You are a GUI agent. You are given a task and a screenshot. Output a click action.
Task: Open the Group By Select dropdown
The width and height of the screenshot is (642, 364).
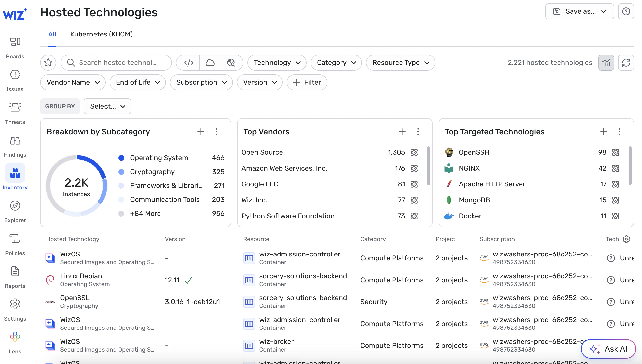108,106
